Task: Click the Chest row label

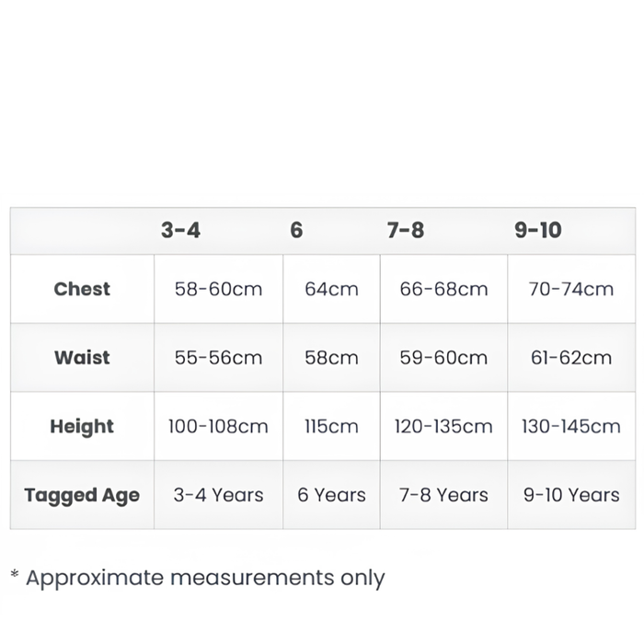Action: click(x=82, y=289)
